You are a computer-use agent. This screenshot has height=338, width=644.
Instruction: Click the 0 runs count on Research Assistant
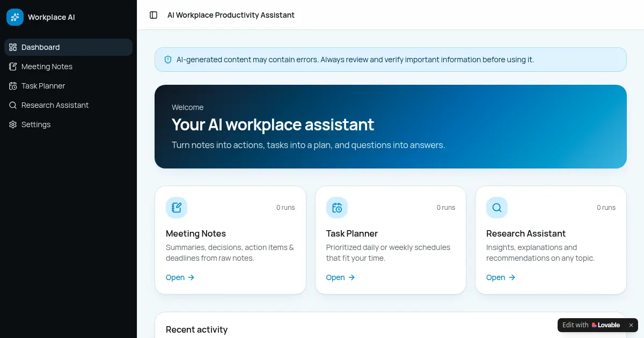pyautogui.click(x=606, y=208)
